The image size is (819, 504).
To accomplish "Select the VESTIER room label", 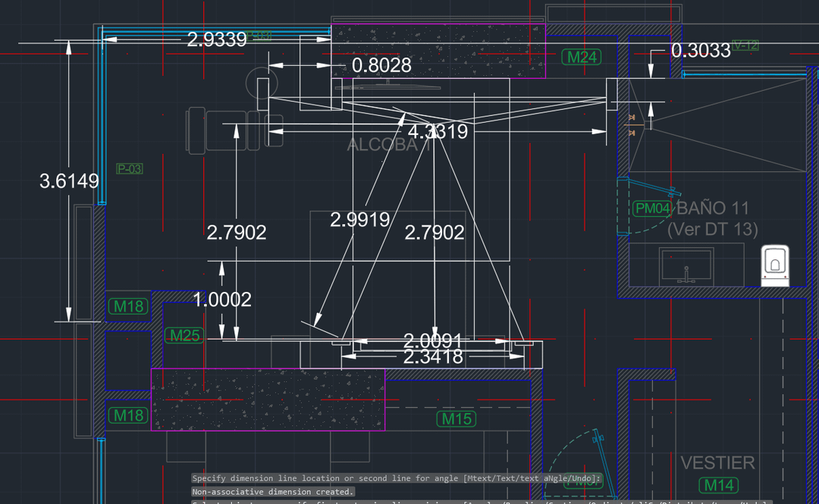I will (717, 462).
